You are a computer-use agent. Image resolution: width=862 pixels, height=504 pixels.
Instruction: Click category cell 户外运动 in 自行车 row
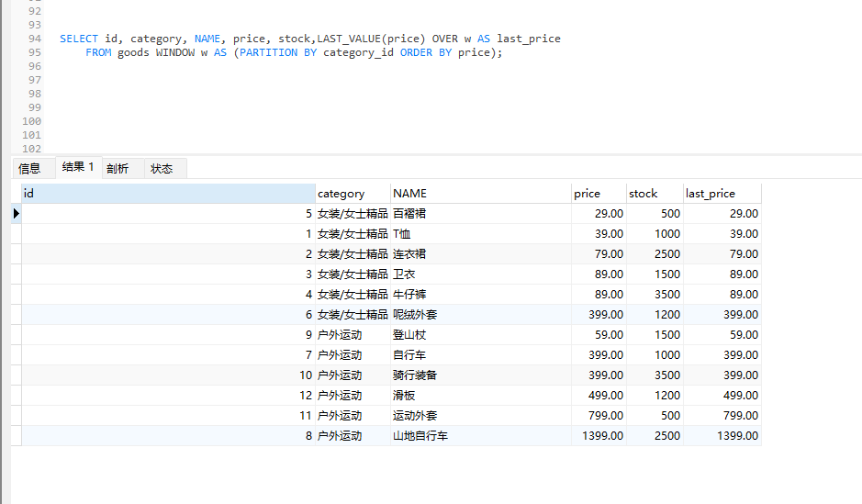coord(353,355)
